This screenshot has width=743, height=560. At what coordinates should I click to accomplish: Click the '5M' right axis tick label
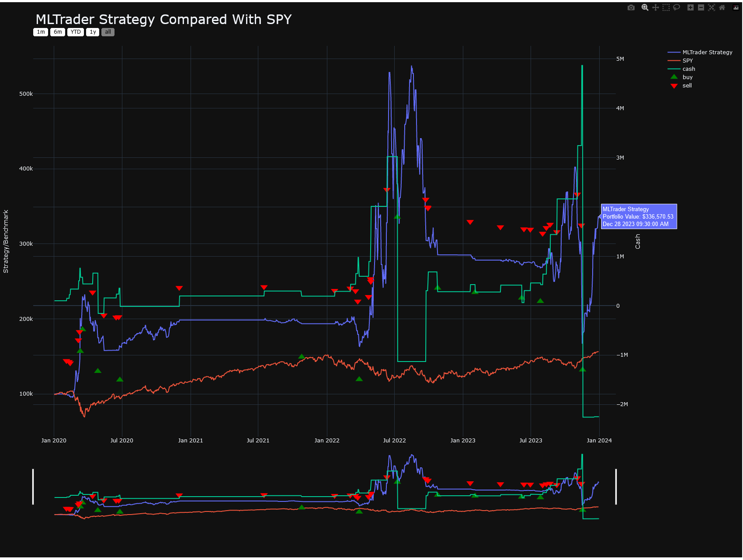620,59
